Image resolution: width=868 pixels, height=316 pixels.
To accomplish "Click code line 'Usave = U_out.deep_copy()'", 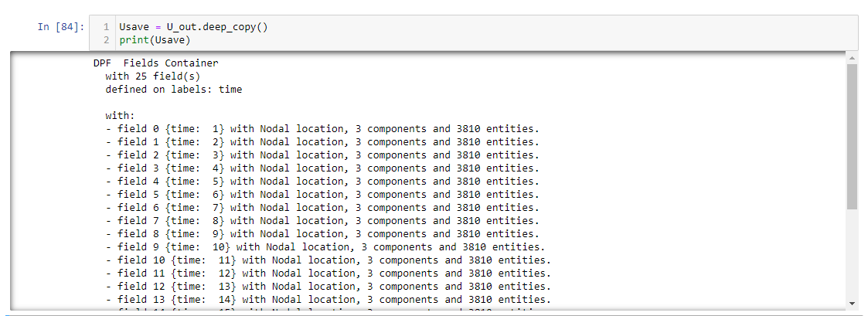I will (193, 26).
